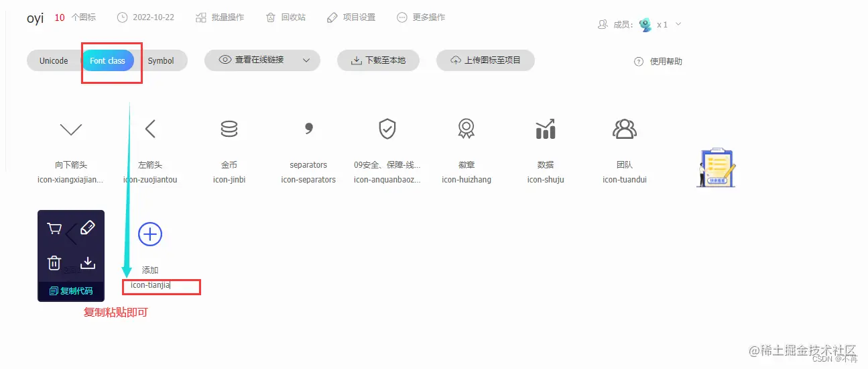This screenshot has width=868, height=369.
Task: Open the 回收站 recycle bin
Action: tap(286, 17)
